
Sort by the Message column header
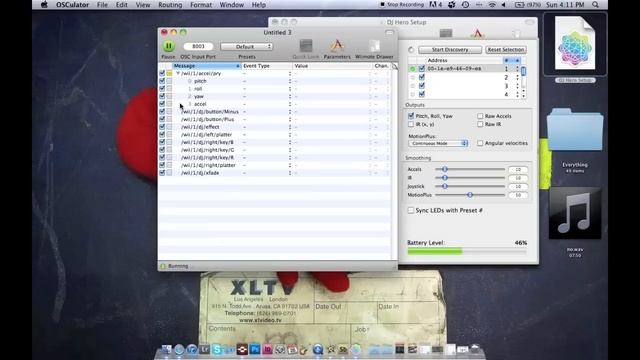207,66
